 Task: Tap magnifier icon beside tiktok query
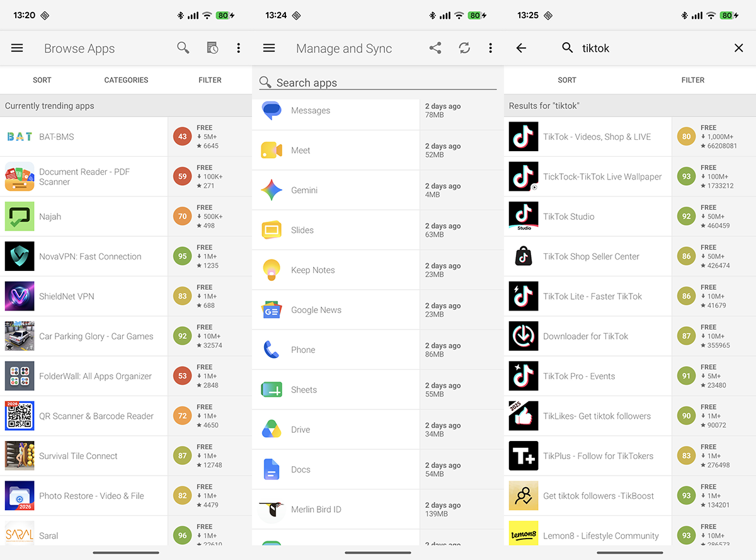[x=568, y=48]
